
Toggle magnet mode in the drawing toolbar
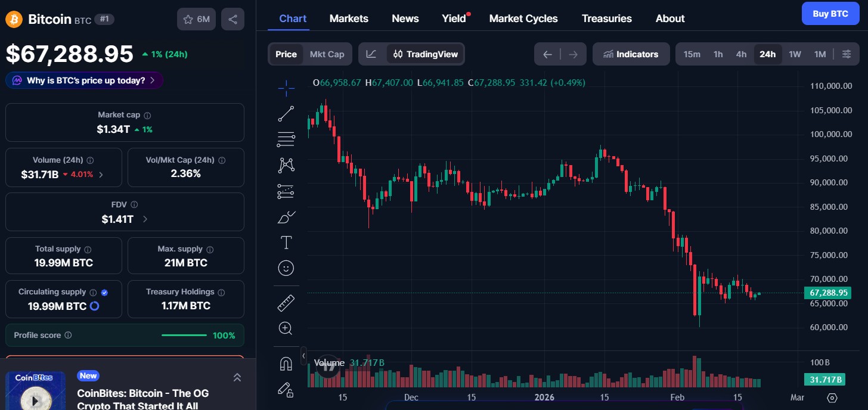286,362
